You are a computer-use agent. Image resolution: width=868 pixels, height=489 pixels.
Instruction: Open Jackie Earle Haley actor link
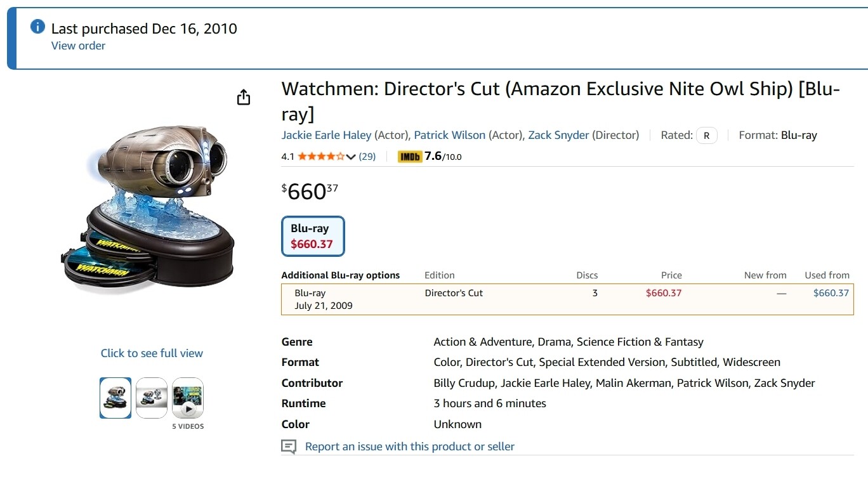coord(326,135)
